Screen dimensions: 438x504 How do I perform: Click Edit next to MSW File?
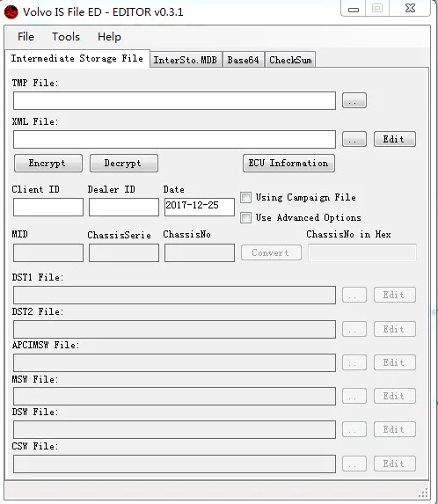pyautogui.click(x=395, y=397)
